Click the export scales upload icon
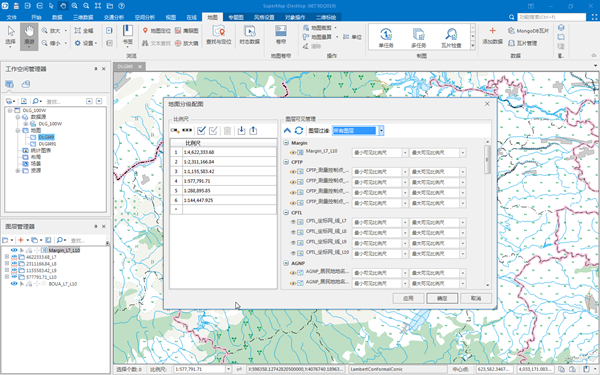 coord(253,130)
